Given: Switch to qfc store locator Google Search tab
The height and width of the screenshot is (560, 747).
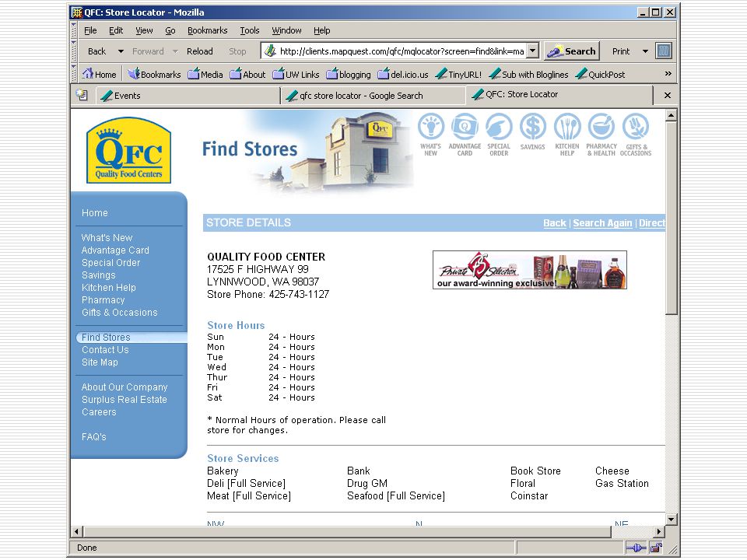Looking at the screenshot, I should tap(373, 96).
